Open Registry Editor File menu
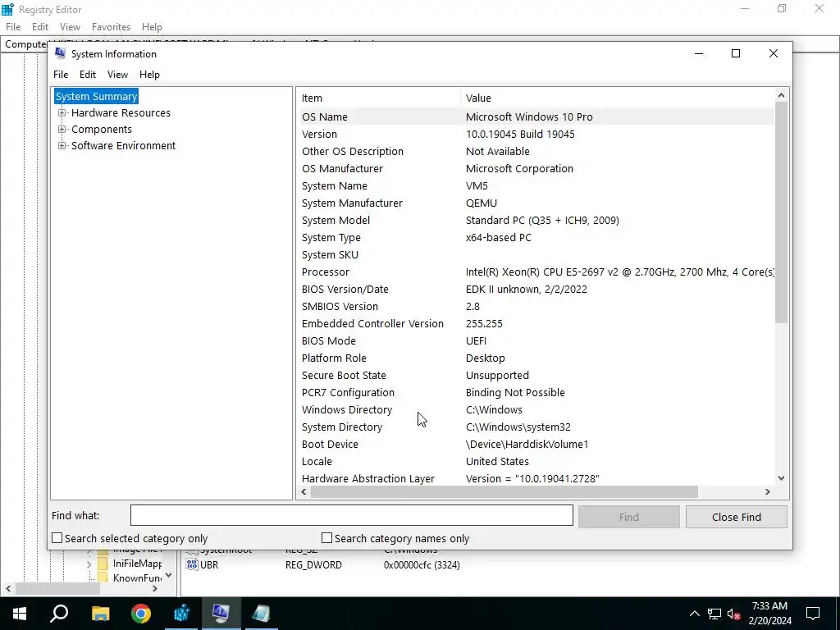 coord(13,27)
